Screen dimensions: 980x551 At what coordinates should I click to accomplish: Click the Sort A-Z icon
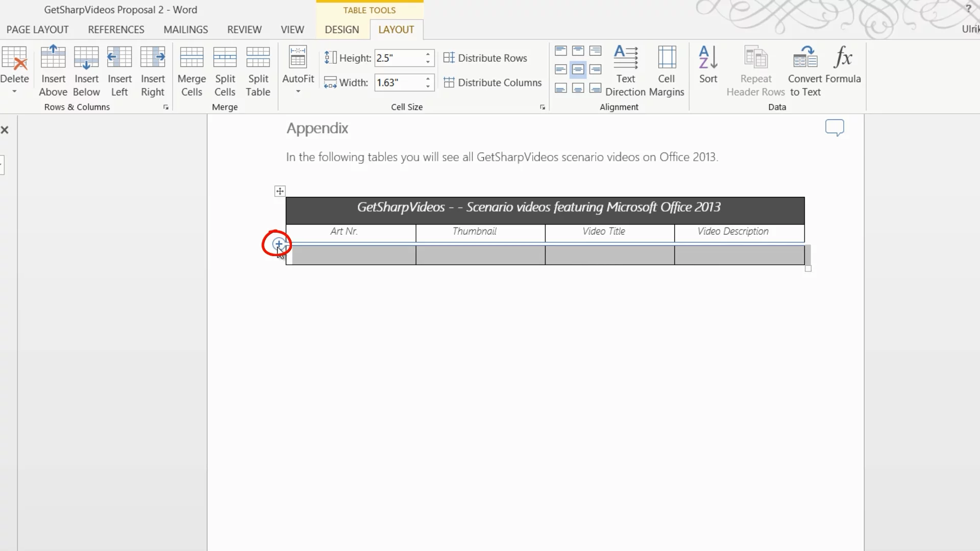click(708, 58)
